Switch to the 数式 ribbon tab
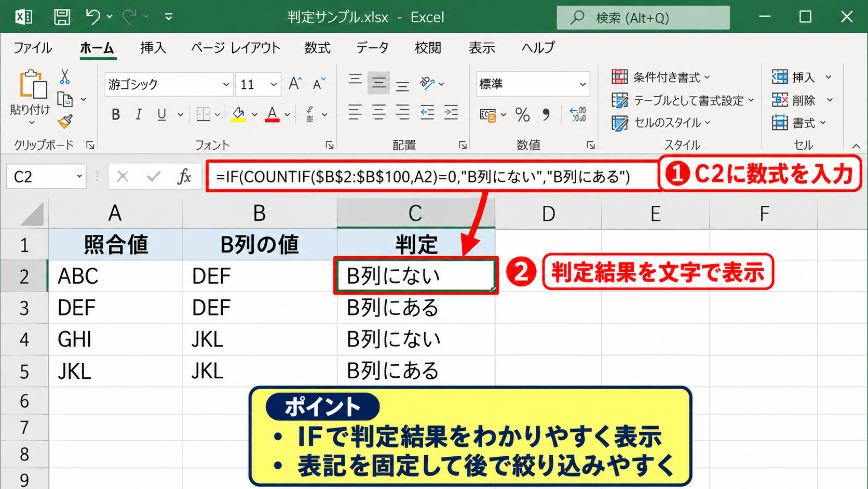 [x=317, y=48]
